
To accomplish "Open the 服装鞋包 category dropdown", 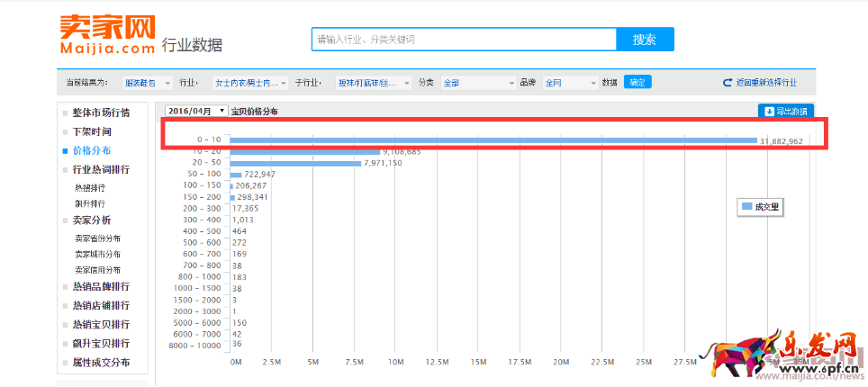I will pyautogui.click(x=148, y=83).
